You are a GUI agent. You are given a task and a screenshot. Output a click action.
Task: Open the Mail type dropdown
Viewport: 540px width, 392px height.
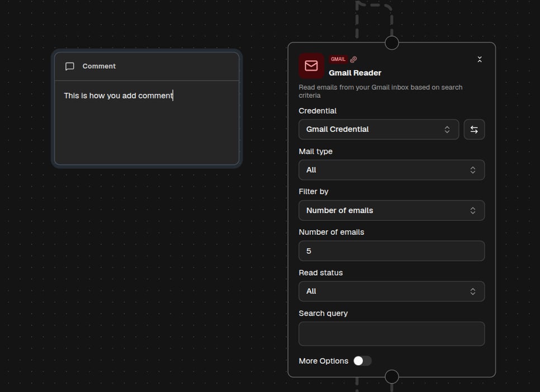click(391, 170)
